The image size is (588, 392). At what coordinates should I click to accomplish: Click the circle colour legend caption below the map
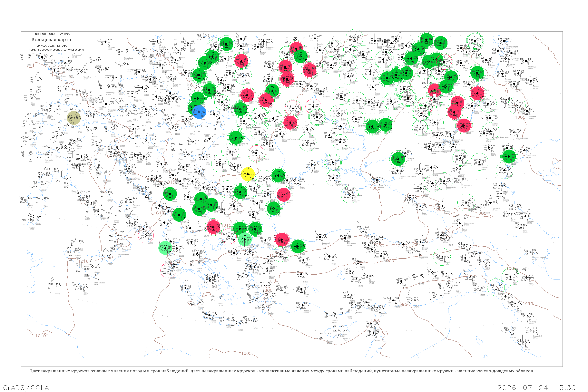281,371
